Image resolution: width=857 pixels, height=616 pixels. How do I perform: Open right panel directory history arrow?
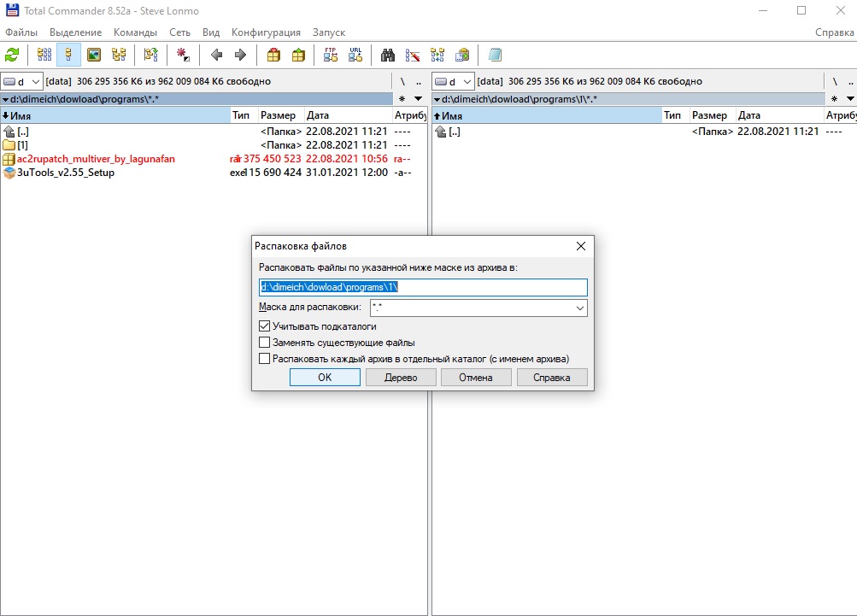click(850, 99)
